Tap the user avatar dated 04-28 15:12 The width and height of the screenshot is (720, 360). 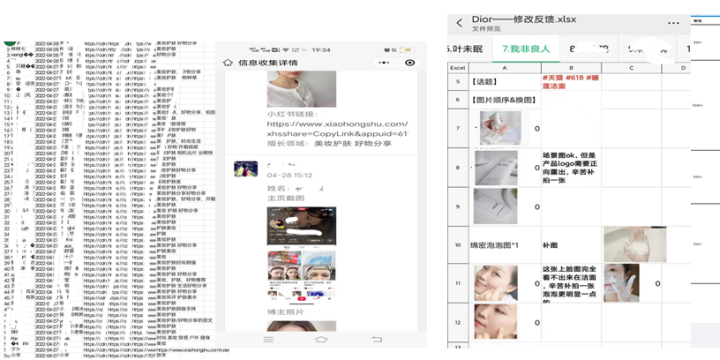[246, 169]
